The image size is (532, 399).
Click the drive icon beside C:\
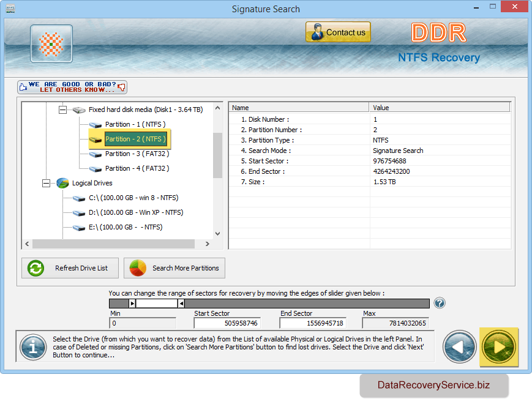[x=79, y=198]
